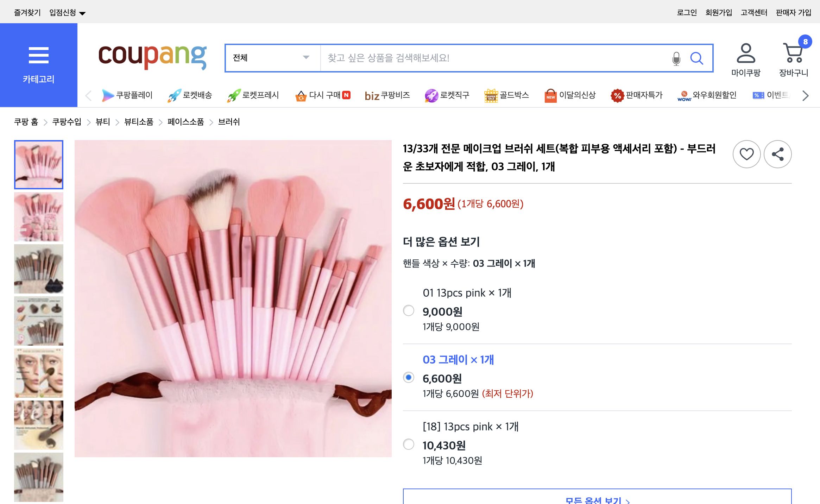Image resolution: width=820 pixels, height=504 pixels.
Task: Open the 전체 search category dropdown
Action: click(x=272, y=58)
